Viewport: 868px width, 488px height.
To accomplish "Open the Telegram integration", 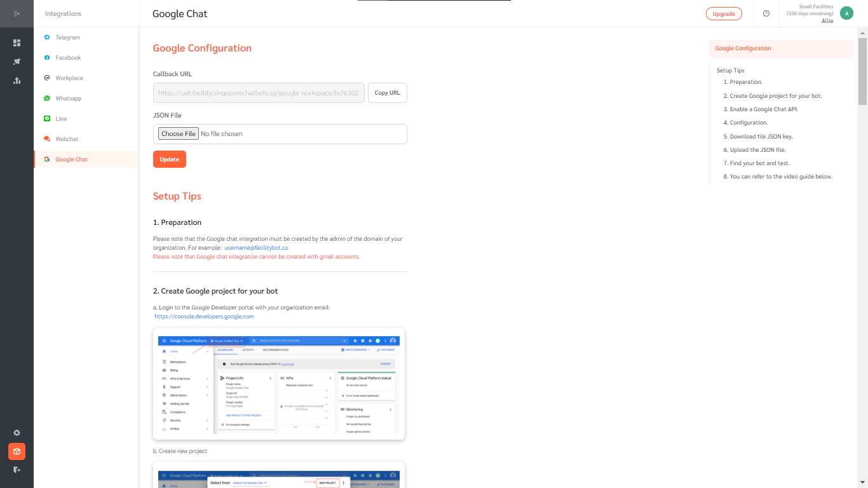I will click(67, 37).
